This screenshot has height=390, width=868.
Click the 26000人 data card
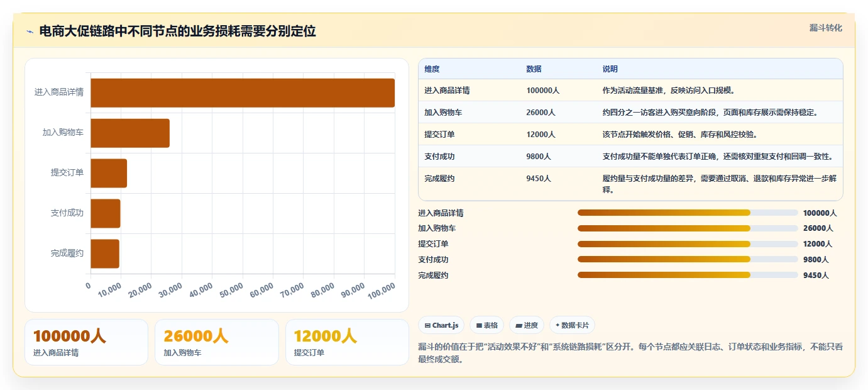(x=217, y=342)
